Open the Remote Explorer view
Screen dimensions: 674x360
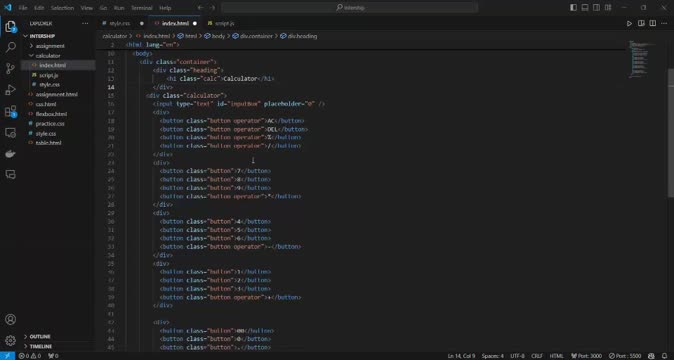coord(10,133)
